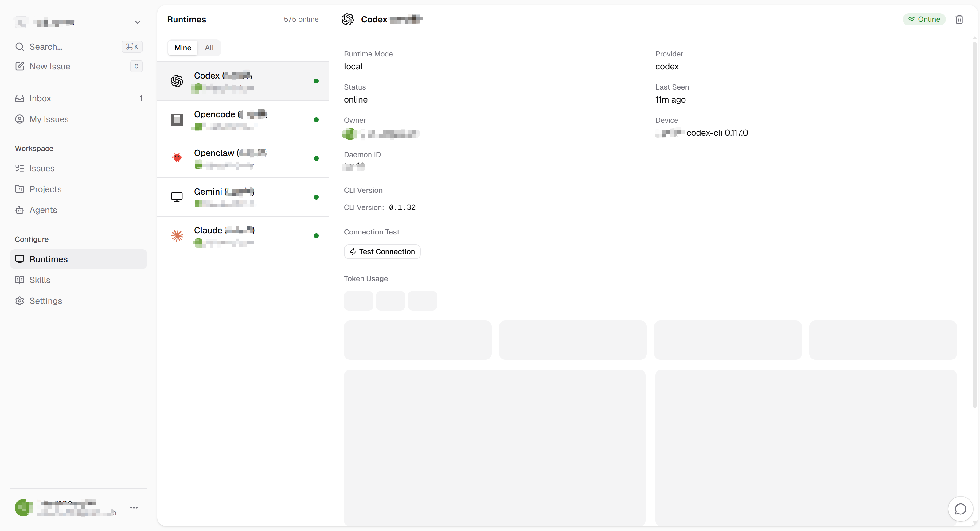Viewport: 980px width, 531px height.
Task: Delete the runtime with the trash icon
Action: [959, 19]
